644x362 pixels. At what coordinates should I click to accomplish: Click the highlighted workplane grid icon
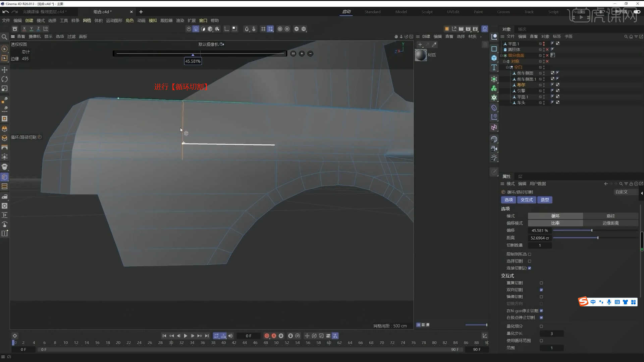[x=270, y=29]
